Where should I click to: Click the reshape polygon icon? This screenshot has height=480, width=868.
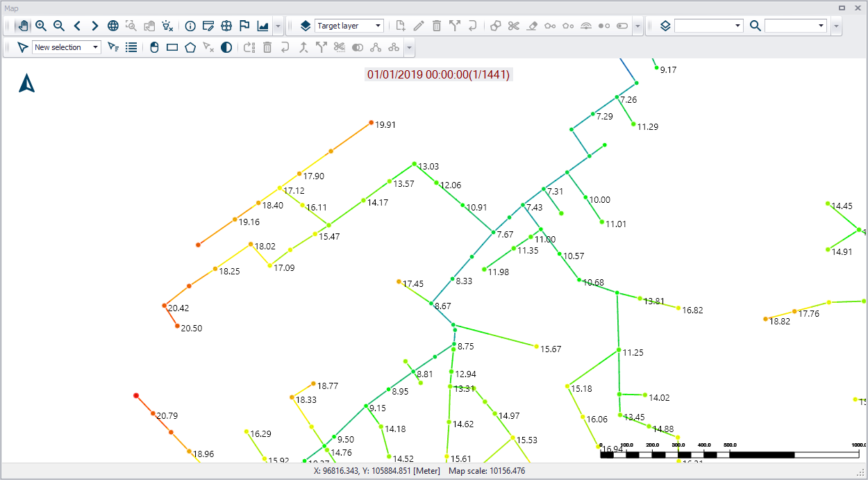[x=496, y=26]
